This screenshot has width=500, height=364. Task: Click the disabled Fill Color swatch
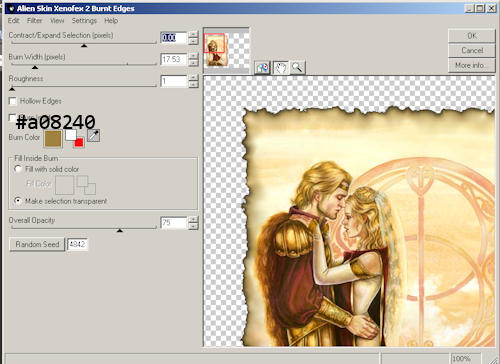64,185
